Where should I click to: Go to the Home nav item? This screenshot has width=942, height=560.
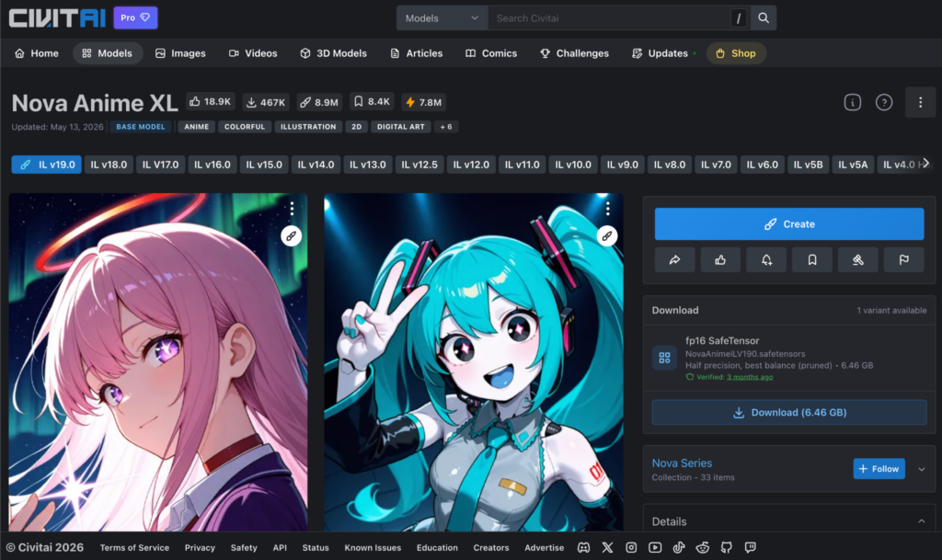click(x=37, y=53)
